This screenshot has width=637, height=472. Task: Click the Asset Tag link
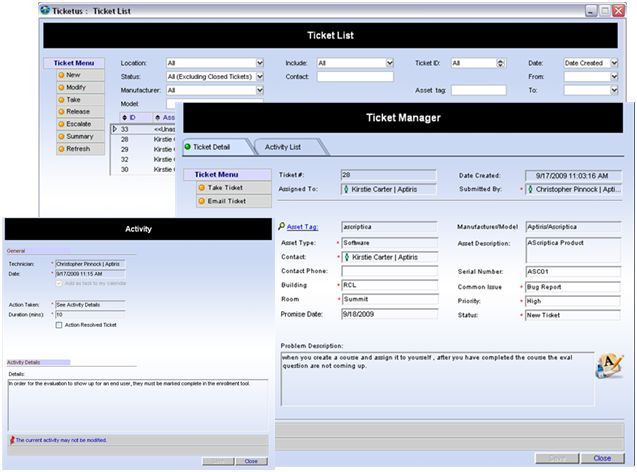pos(302,227)
